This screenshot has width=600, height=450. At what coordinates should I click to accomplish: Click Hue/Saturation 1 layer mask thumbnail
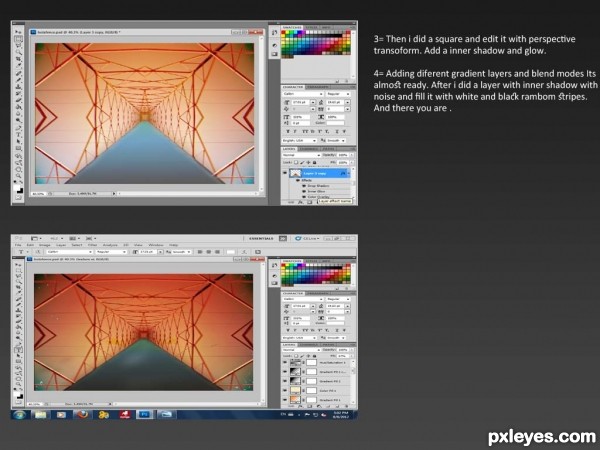tap(311, 362)
